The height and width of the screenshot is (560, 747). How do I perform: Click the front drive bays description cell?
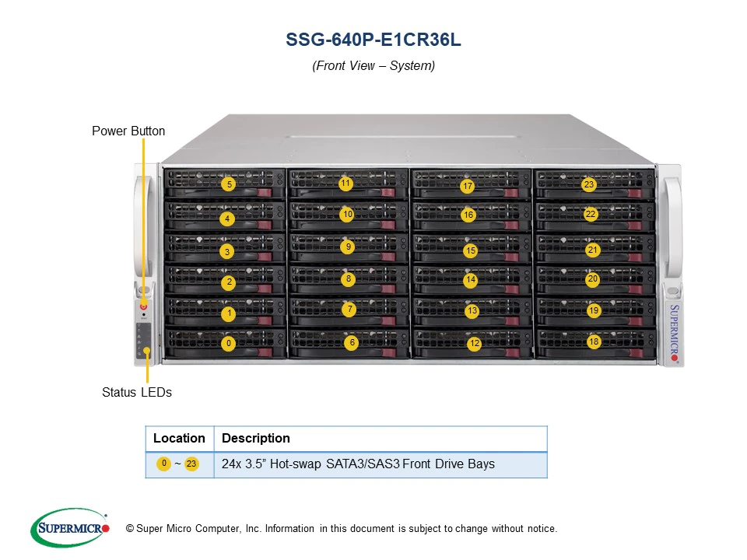[358, 464]
